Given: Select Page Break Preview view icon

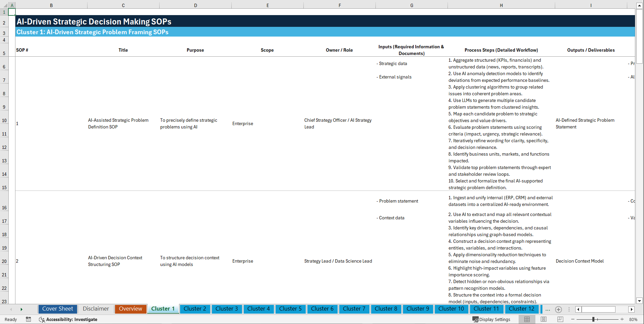Looking at the screenshot, I should (560, 319).
